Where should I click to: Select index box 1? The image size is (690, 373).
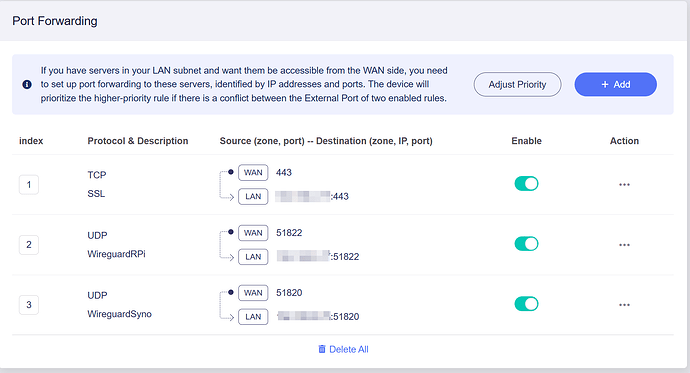click(x=29, y=184)
